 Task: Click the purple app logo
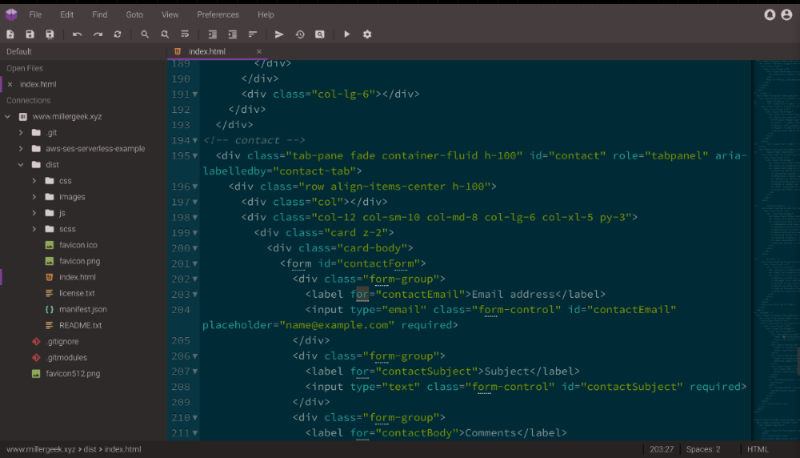(x=11, y=15)
